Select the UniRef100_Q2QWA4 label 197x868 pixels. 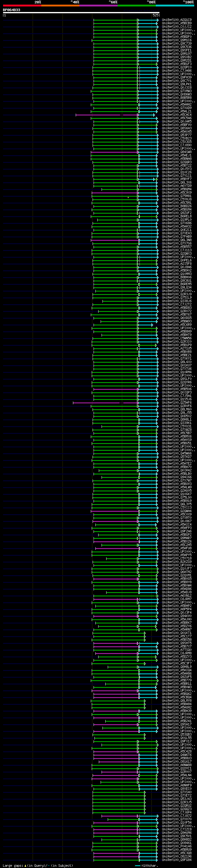click(177, 511)
